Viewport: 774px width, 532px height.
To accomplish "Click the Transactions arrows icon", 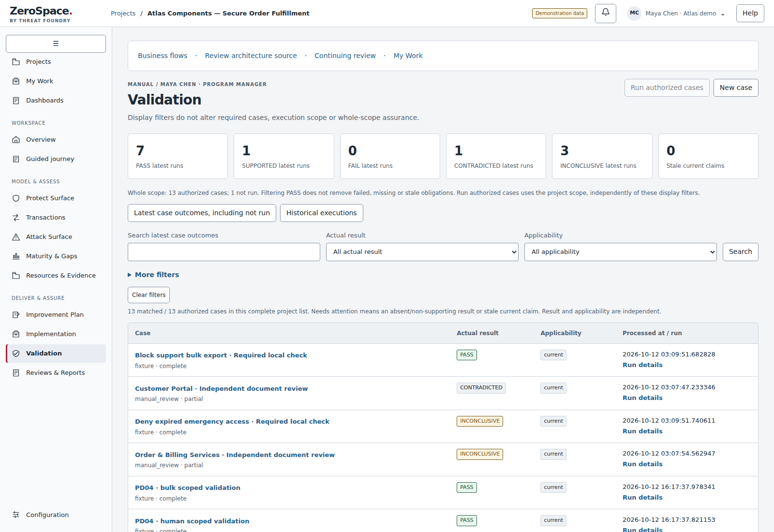I will coord(16,218).
